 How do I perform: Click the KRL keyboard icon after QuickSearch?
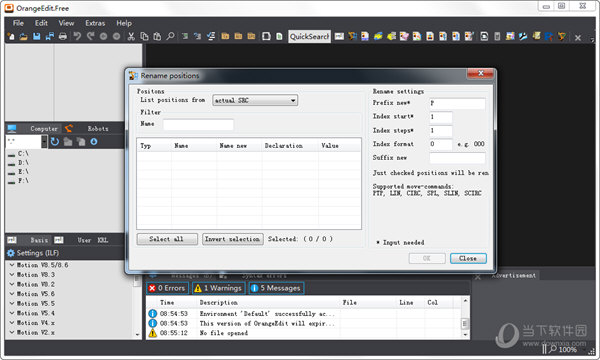(x=339, y=36)
